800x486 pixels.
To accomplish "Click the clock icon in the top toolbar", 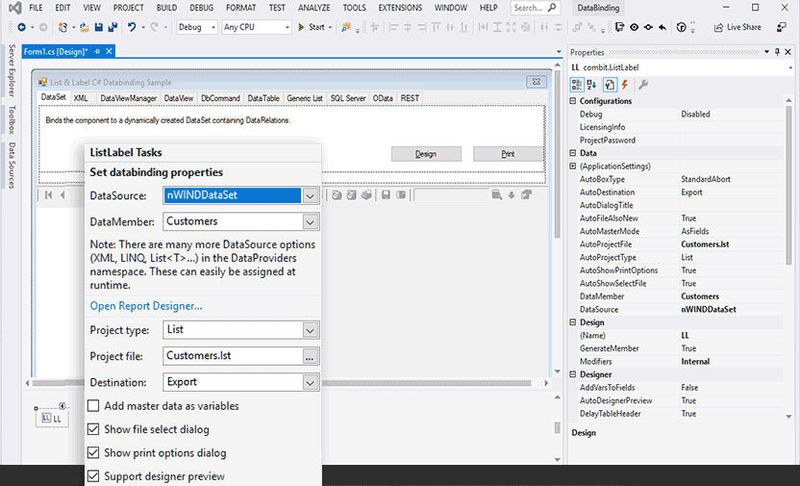I will 681,27.
